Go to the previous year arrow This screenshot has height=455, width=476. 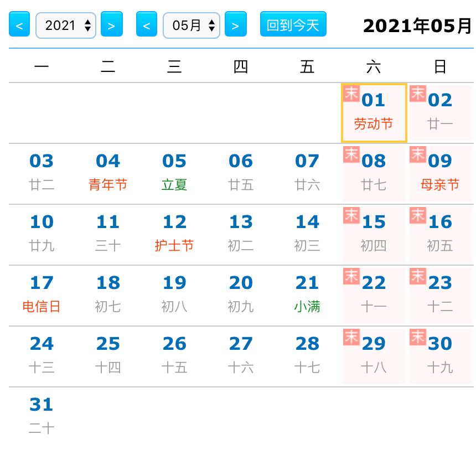click(x=19, y=25)
